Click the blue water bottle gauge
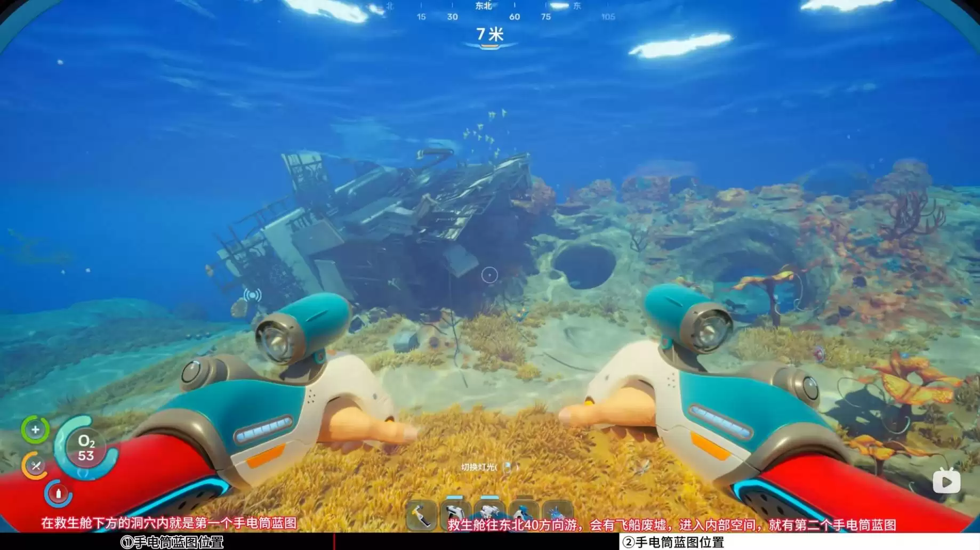The image size is (980, 550). [x=58, y=494]
